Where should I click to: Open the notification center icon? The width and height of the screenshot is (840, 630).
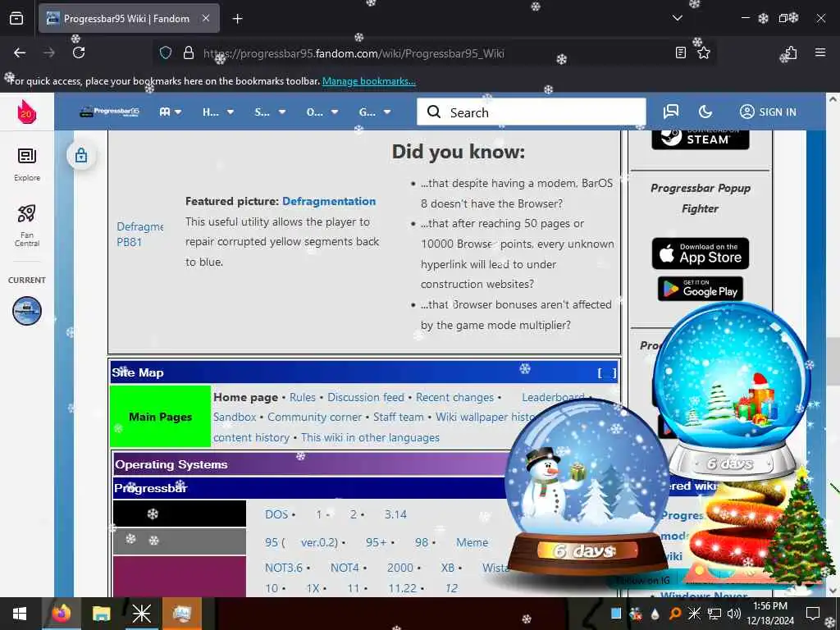[813, 614]
